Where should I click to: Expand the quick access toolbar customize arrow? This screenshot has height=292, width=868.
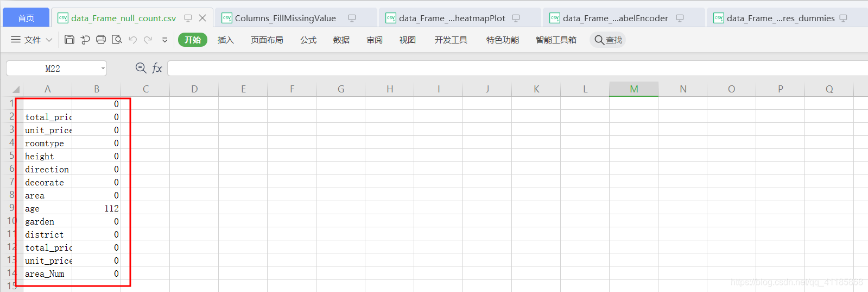164,40
